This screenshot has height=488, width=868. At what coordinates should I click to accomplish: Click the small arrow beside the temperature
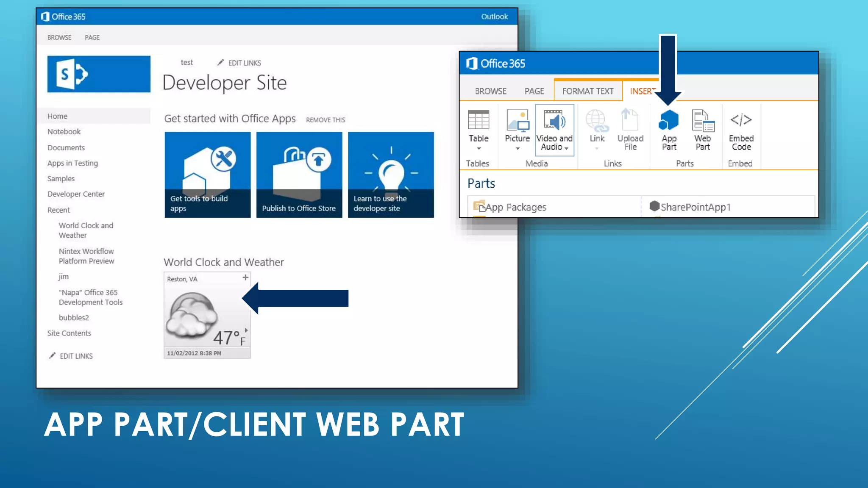pyautogui.click(x=246, y=330)
